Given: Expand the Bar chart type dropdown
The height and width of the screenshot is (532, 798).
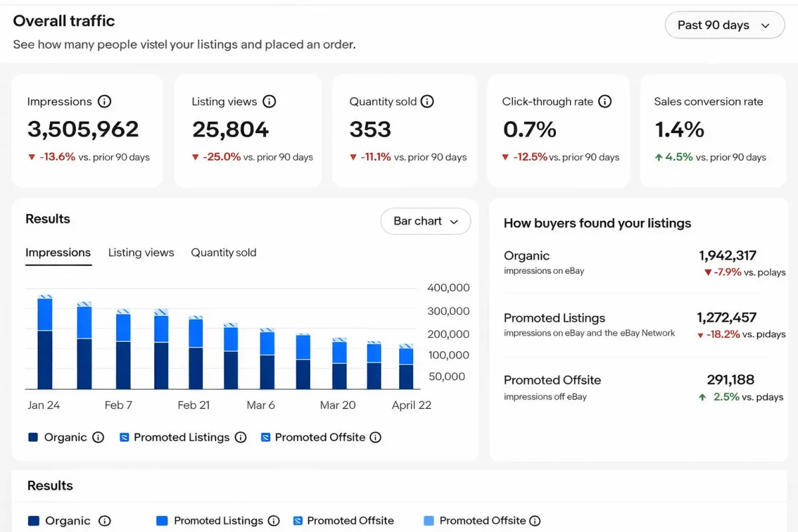Looking at the screenshot, I should pos(425,221).
